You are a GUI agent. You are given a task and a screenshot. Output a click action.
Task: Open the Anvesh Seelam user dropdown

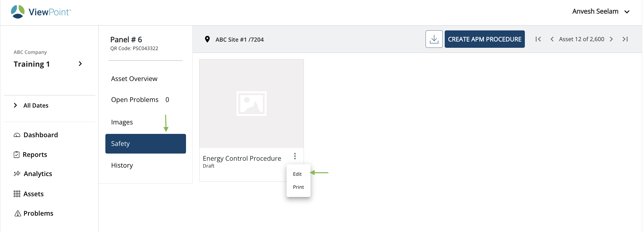coord(627,12)
